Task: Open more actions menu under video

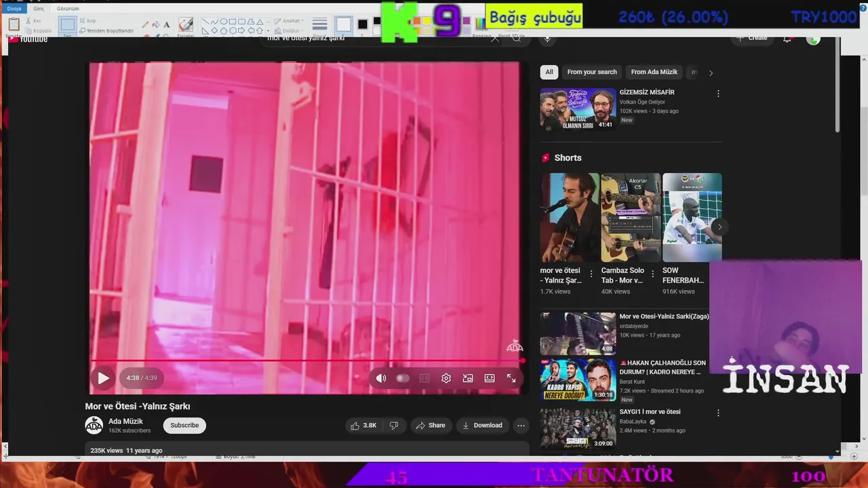Action: coord(521,426)
